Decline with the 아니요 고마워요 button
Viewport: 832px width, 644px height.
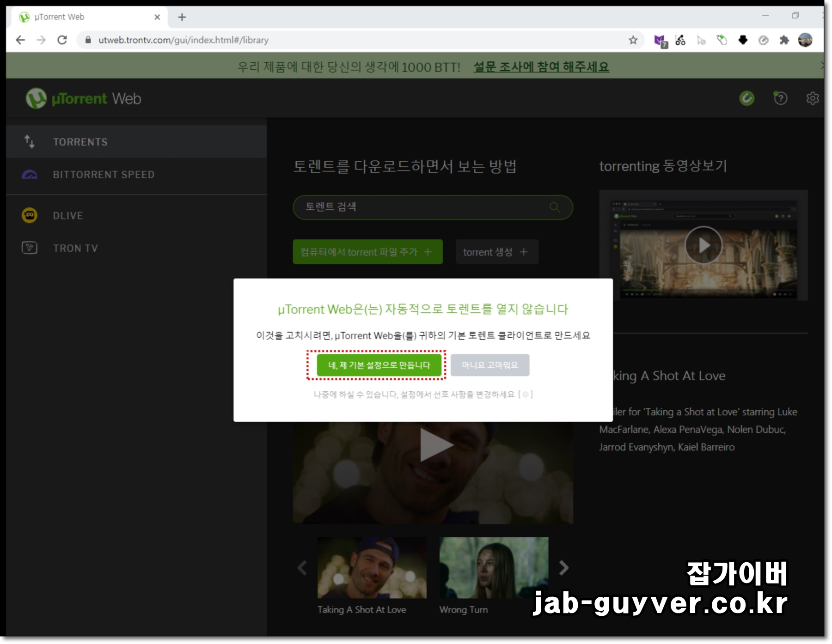click(x=490, y=365)
